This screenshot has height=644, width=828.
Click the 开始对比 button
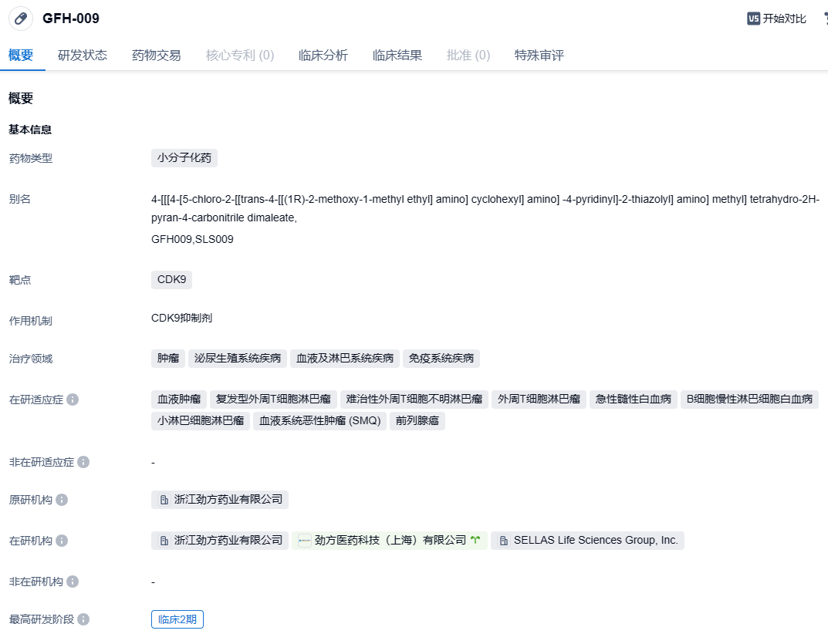pyautogui.click(x=784, y=19)
